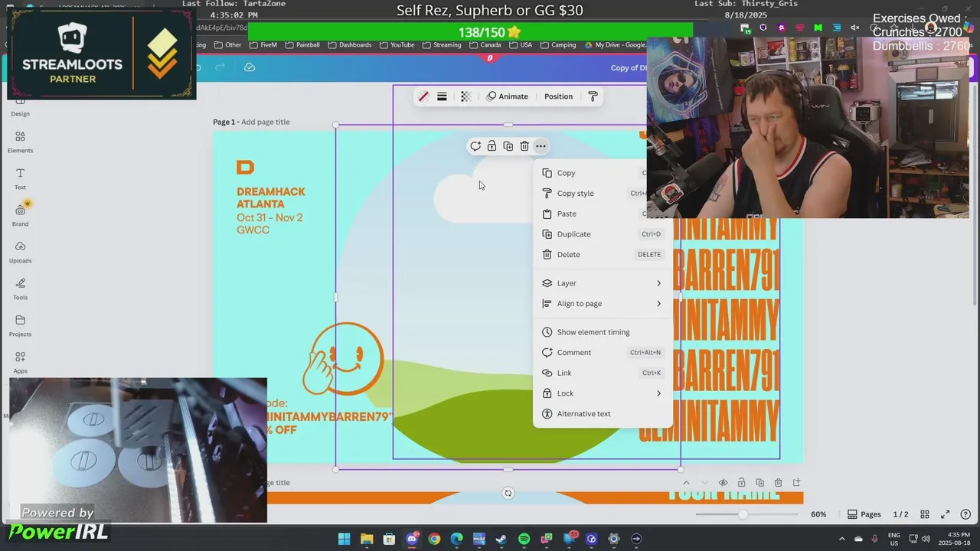Open the Uploads panel in sidebar
Image resolution: width=980 pixels, height=551 pixels.
point(20,252)
